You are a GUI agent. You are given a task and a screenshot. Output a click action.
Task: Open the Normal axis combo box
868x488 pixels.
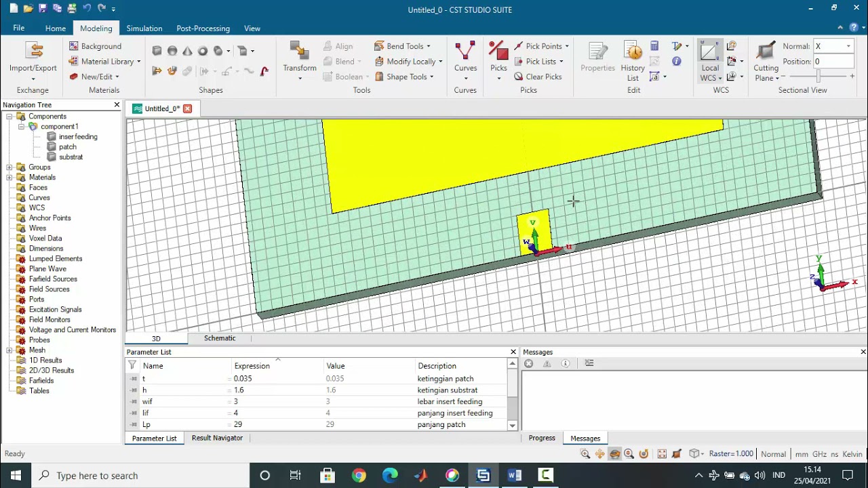(833, 46)
